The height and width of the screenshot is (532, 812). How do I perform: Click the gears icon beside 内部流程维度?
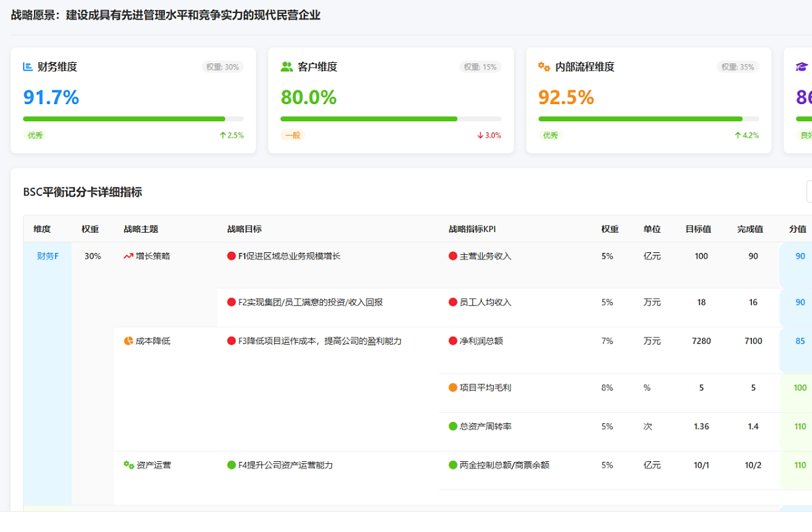click(x=544, y=67)
